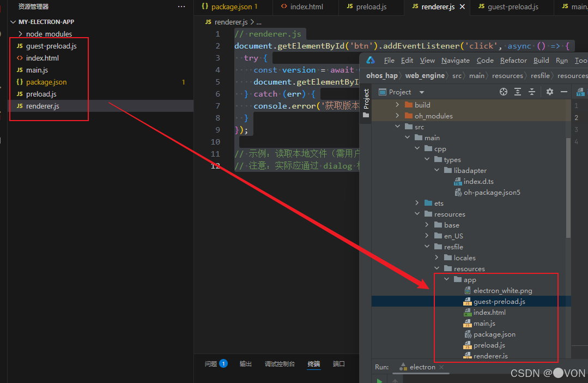Image resolution: width=588 pixels, height=383 pixels.
Task: Collapse the src folder
Action: point(397,127)
